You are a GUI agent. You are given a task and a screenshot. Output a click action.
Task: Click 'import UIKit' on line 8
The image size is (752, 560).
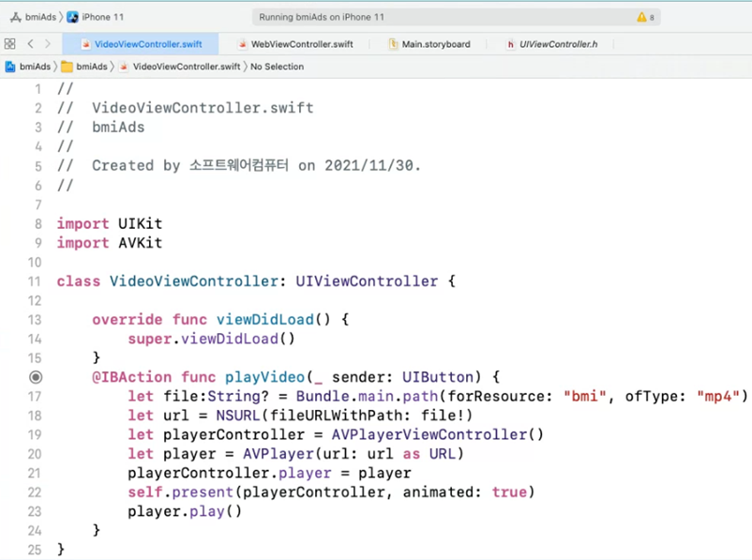110,223
